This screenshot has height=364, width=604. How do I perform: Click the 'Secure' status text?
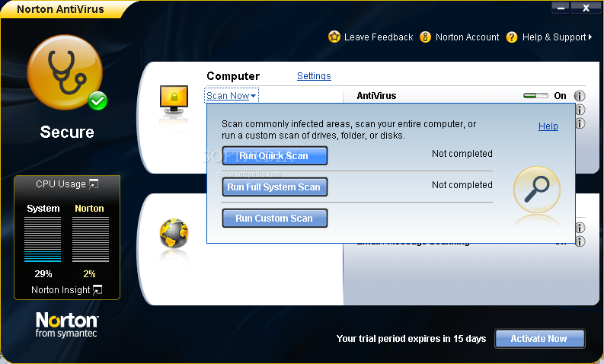tap(67, 132)
